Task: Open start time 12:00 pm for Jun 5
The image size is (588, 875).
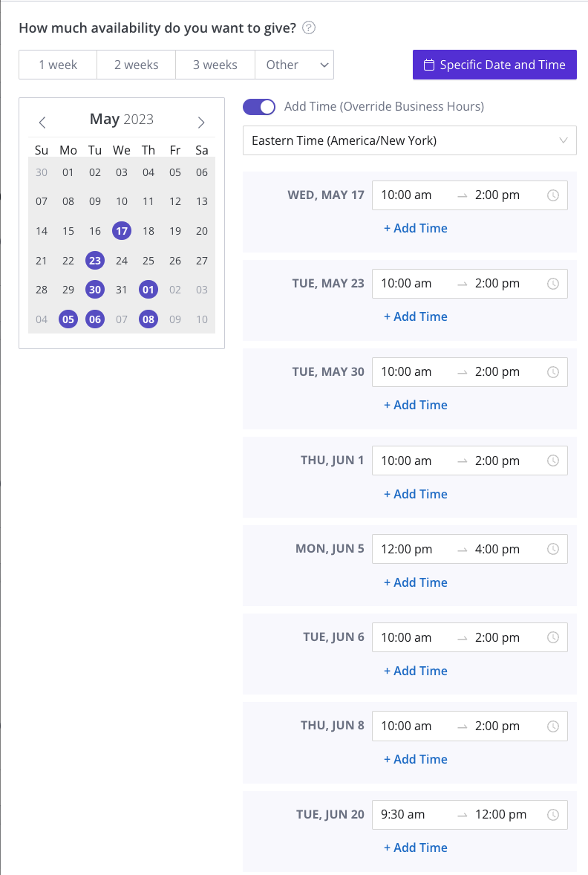Action: click(407, 549)
